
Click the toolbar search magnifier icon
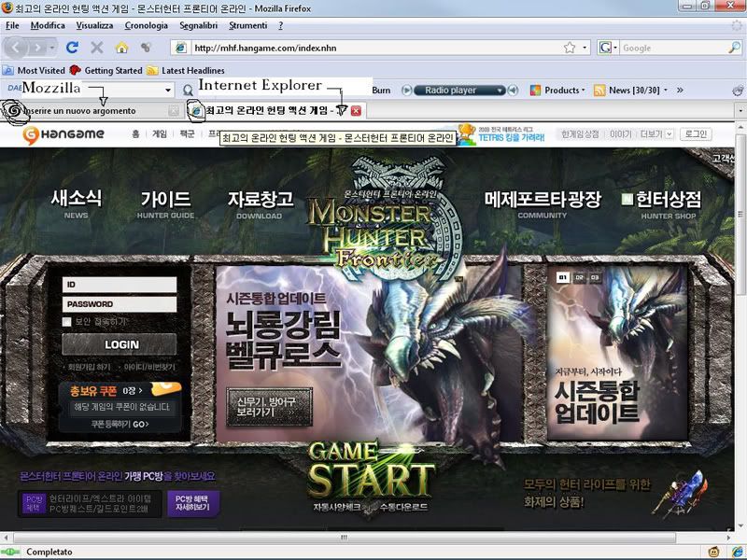pos(189,90)
